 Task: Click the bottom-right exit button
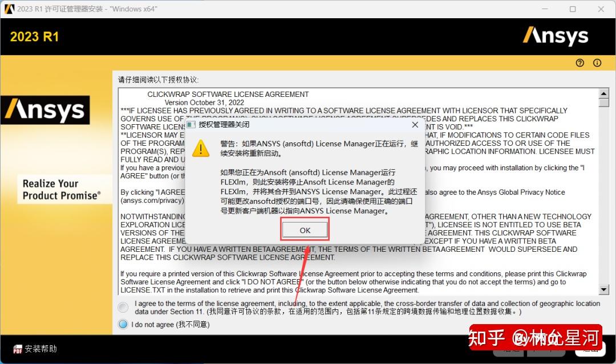click(x=590, y=349)
